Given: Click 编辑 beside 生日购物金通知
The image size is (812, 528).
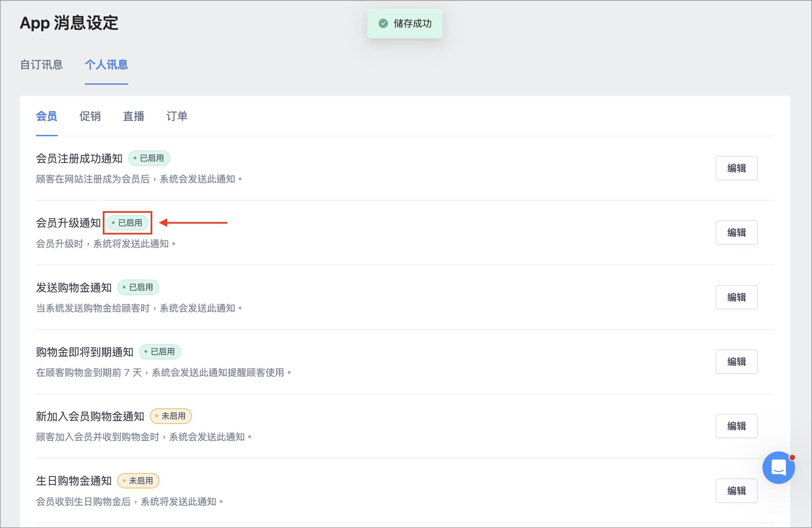Looking at the screenshot, I should [x=736, y=491].
